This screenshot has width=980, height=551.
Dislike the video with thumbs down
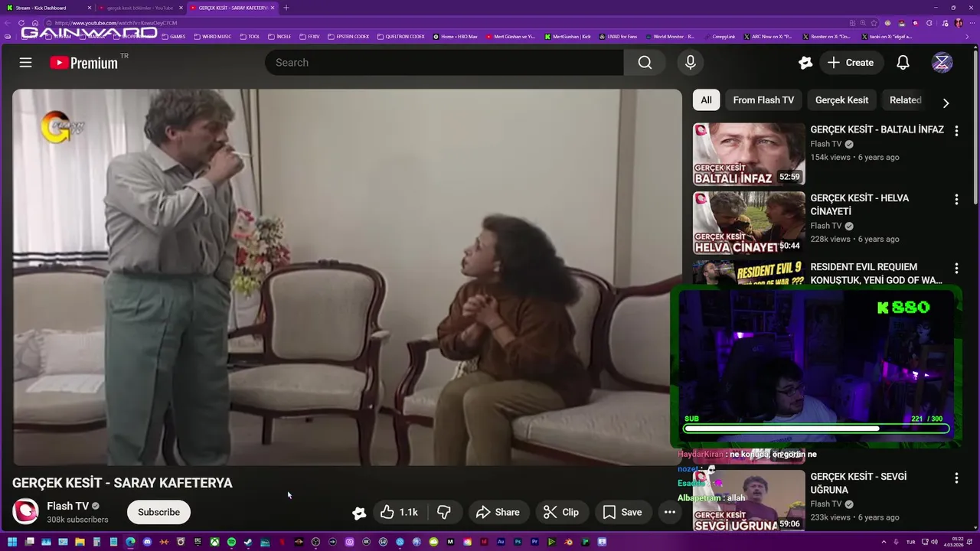(444, 512)
